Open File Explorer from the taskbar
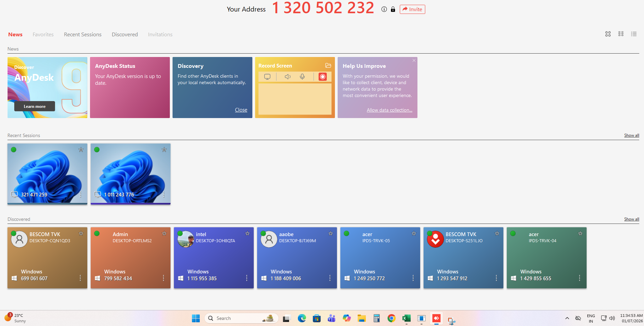Viewport: 644px width, 326px height. [x=362, y=318]
